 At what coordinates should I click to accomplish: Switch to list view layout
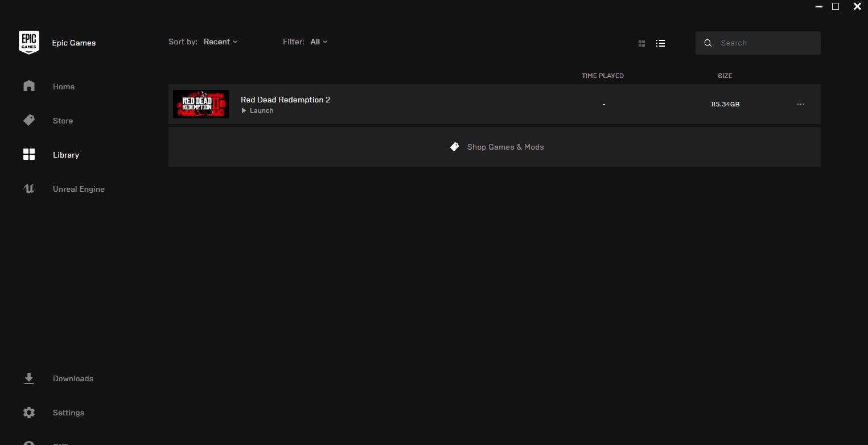coord(660,43)
